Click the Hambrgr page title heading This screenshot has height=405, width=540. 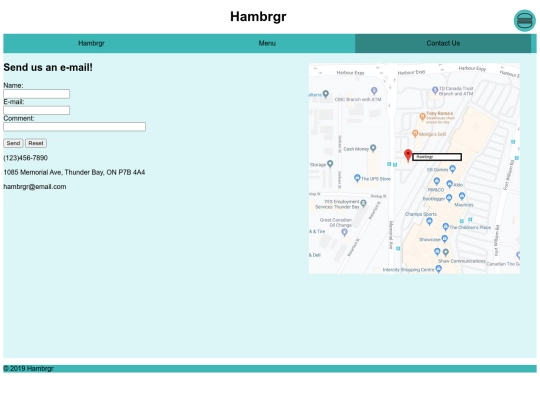point(258,17)
